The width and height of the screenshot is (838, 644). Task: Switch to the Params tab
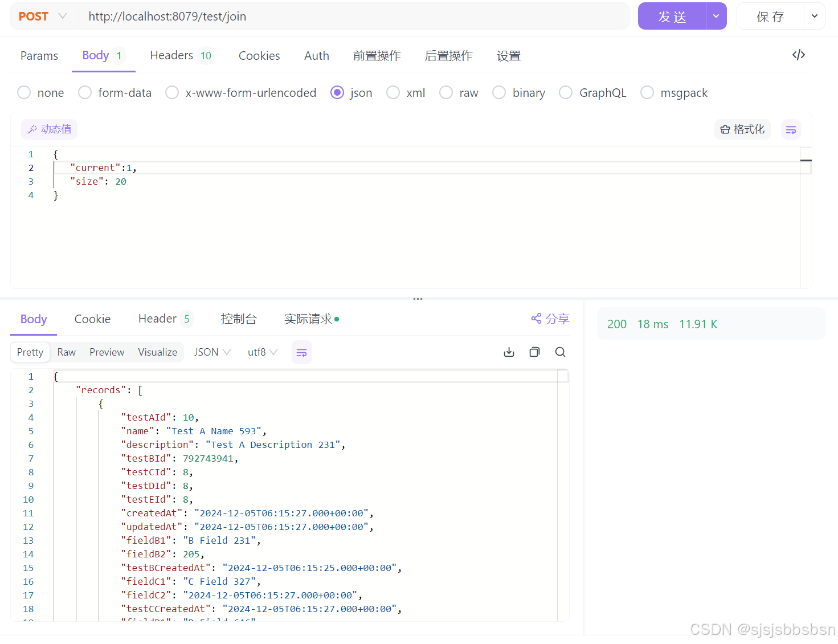coord(39,56)
